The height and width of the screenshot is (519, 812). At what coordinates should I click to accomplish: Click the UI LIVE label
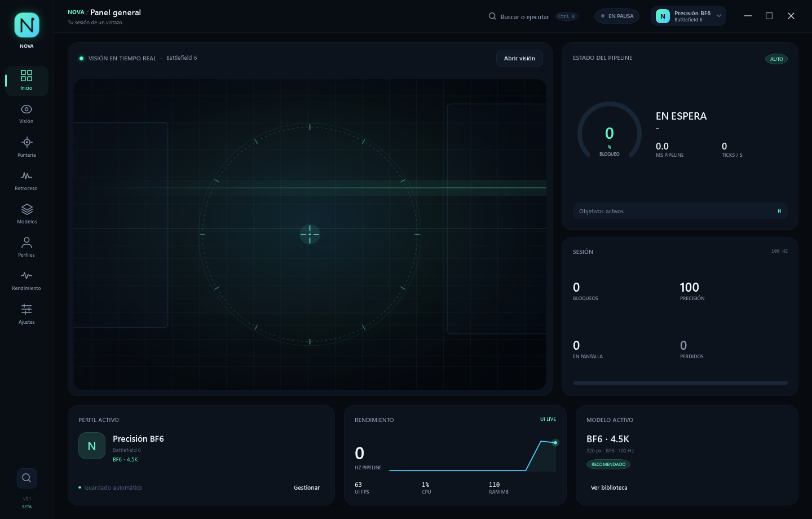548,419
